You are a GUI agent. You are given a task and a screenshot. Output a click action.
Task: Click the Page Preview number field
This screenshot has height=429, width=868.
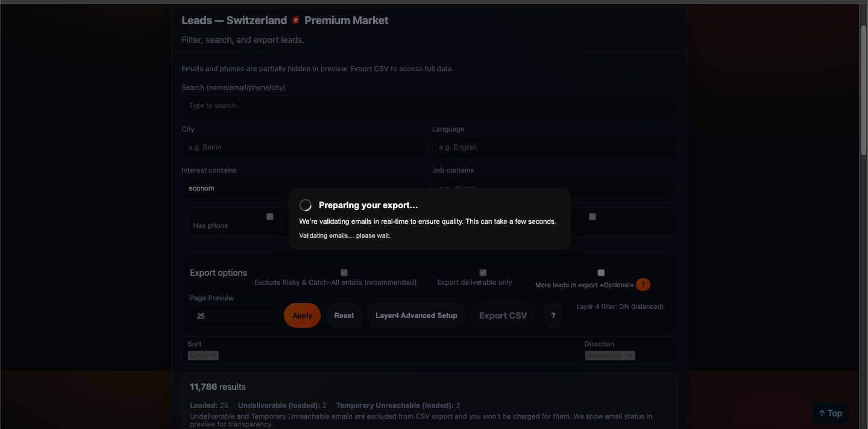coord(233,316)
